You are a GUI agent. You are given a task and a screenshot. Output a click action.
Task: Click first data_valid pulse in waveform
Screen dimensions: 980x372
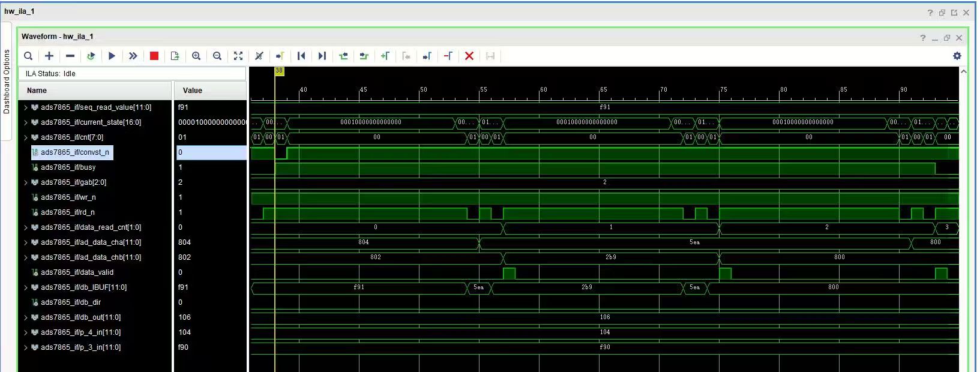click(509, 273)
